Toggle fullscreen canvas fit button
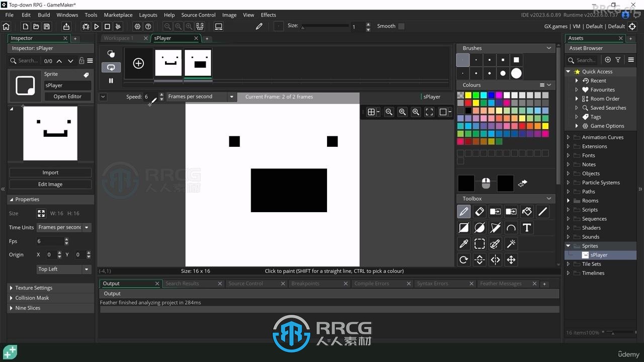This screenshot has width=644, height=362. tap(429, 112)
